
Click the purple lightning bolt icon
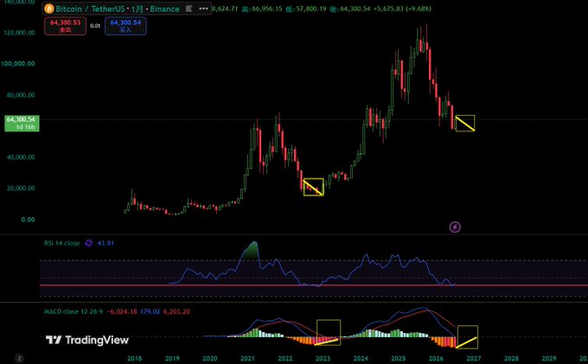coord(455,227)
